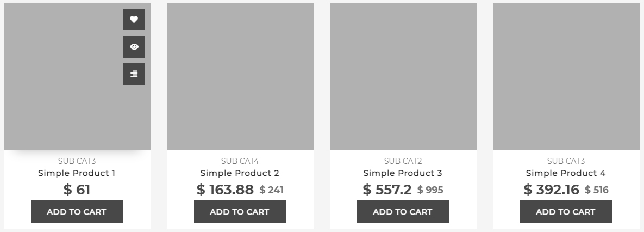Add Simple Product 3 to cart

click(403, 212)
